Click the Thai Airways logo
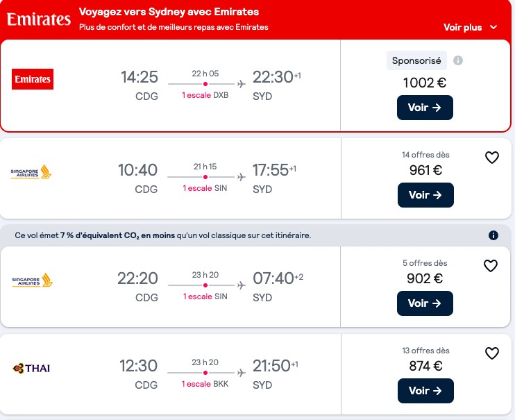 click(31, 368)
